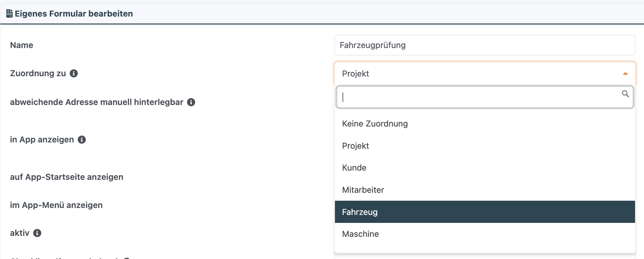Click the document icon beside the form title
644x259 pixels.
point(10,14)
